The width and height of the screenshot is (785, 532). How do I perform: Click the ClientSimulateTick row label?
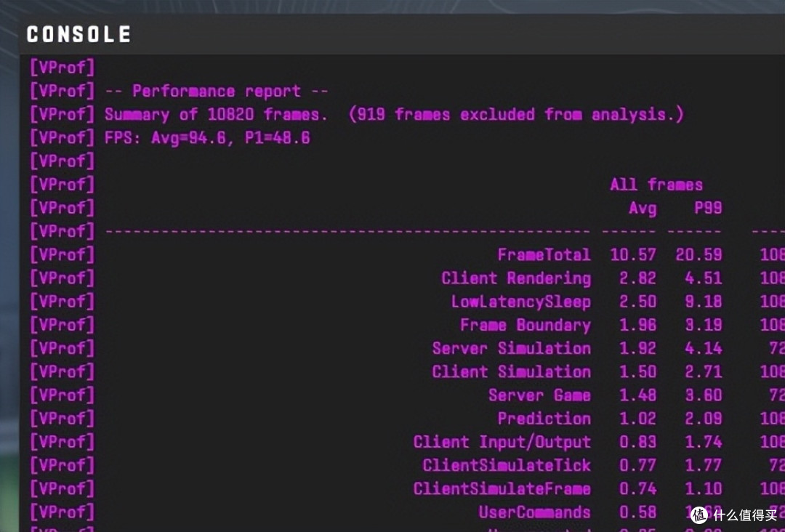point(506,465)
